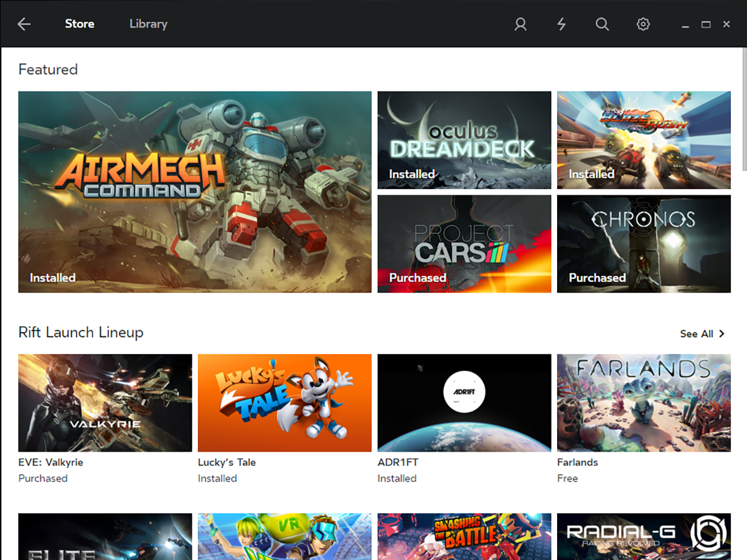Open the Chronos featured tile
This screenshot has height=560, width=747.
pos(644,244)
